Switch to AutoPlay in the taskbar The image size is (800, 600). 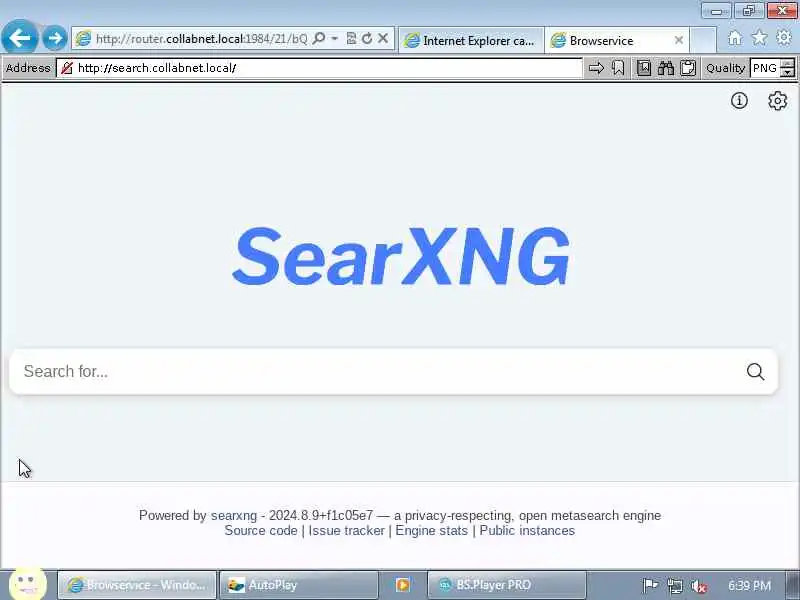tap(299, 585)
